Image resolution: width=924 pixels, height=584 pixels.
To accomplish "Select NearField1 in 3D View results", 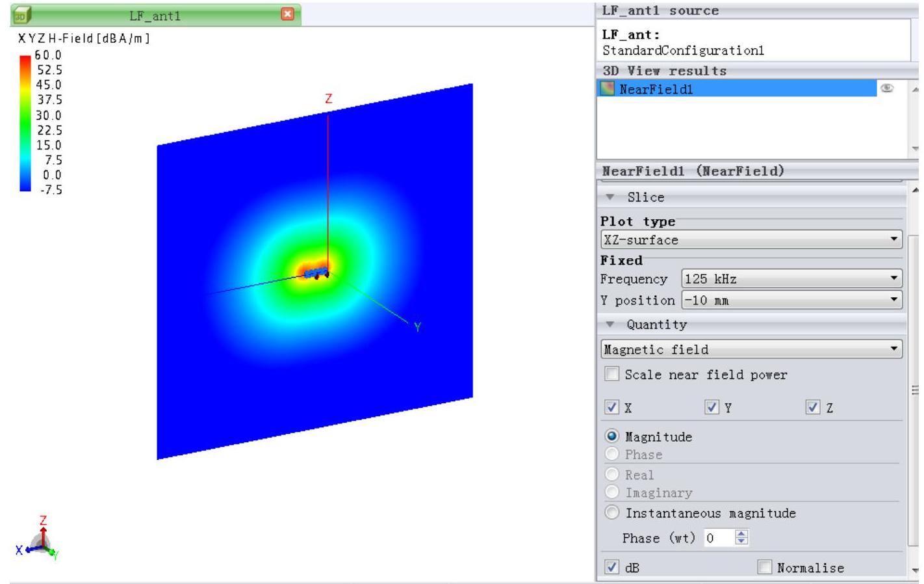I will 736,88.
